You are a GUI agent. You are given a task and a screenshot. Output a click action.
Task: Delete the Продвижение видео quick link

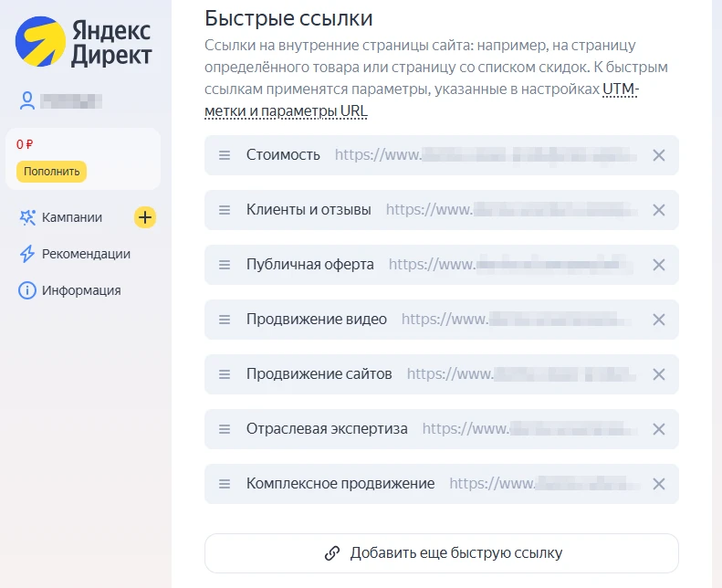(x=659, y=320)
